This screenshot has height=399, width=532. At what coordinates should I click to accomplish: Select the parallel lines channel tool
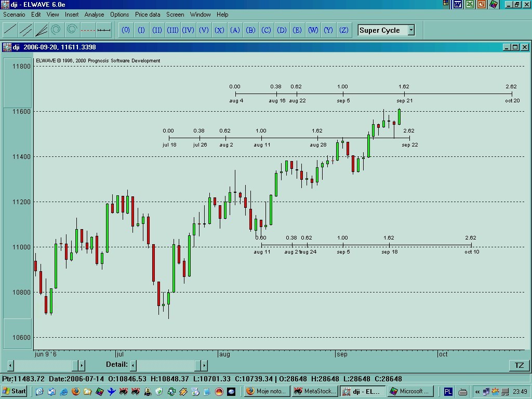point(25,30)
